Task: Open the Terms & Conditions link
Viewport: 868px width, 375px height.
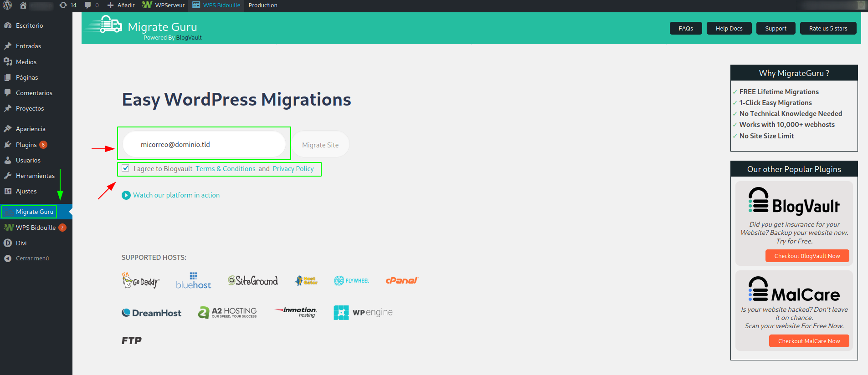Action: 226,169
